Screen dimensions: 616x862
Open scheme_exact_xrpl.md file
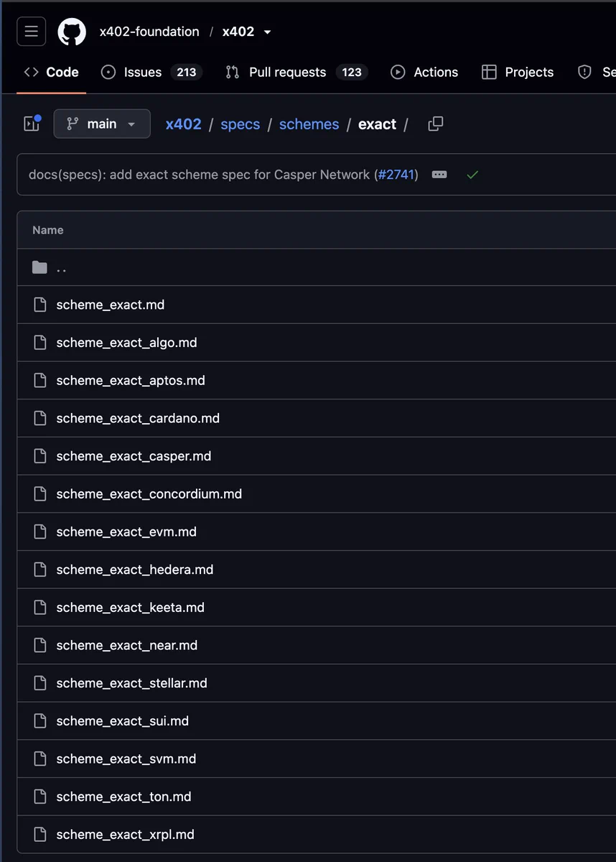(x=126, y=835)
